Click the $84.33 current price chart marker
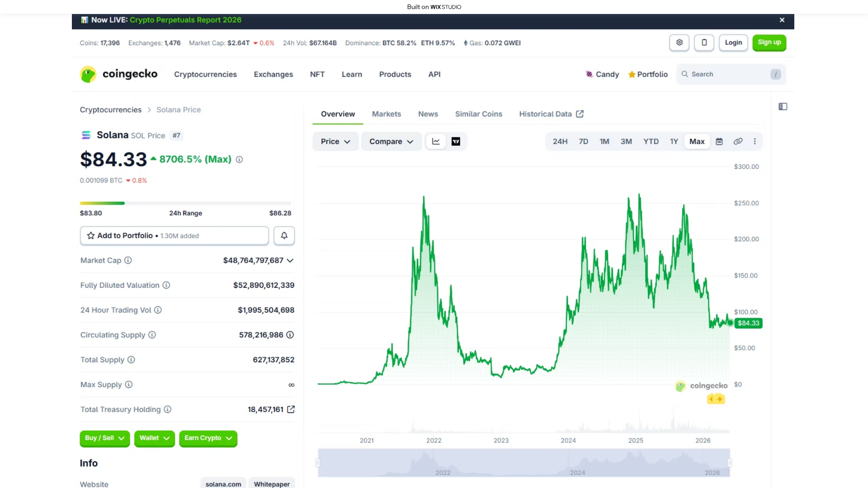 point(748,323)
